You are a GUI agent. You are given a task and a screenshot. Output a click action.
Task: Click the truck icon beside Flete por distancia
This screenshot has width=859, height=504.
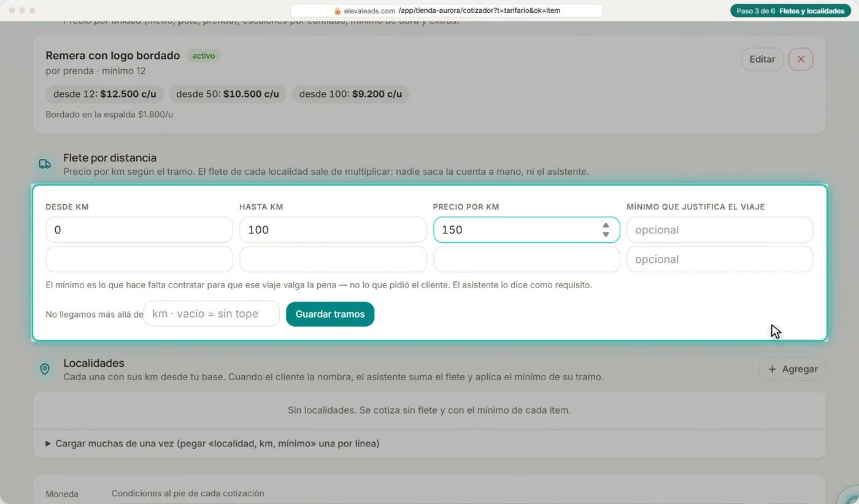(x=45, y=164)
